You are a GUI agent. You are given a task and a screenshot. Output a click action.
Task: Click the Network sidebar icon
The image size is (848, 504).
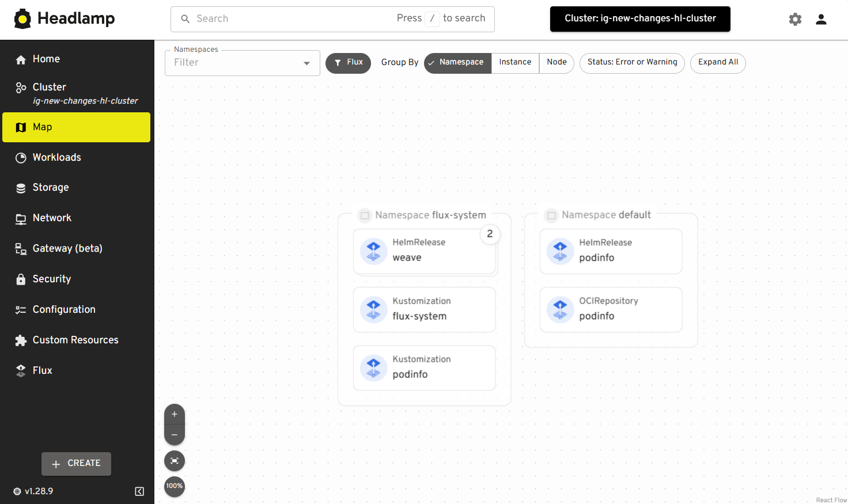[x=21, y=219]
